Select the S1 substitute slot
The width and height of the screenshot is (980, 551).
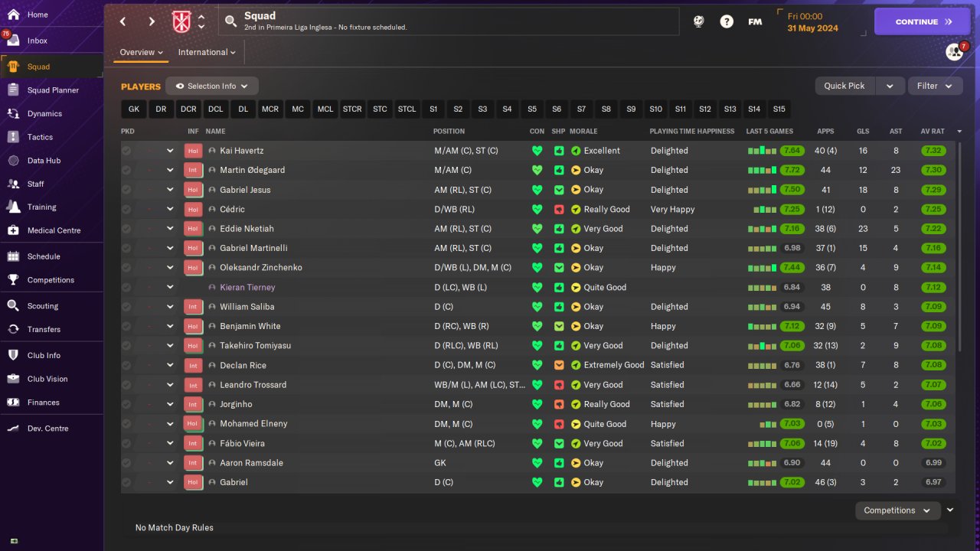[433, 109]
